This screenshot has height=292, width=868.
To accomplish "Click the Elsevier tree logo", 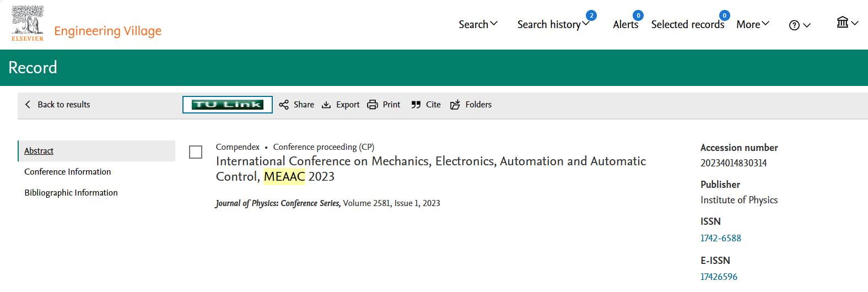I will pos(28,23).
